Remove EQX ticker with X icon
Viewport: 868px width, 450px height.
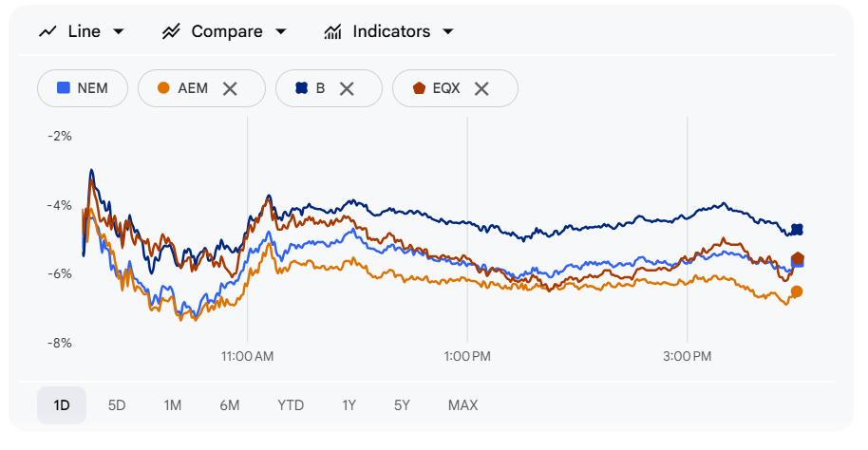(481, 88)
